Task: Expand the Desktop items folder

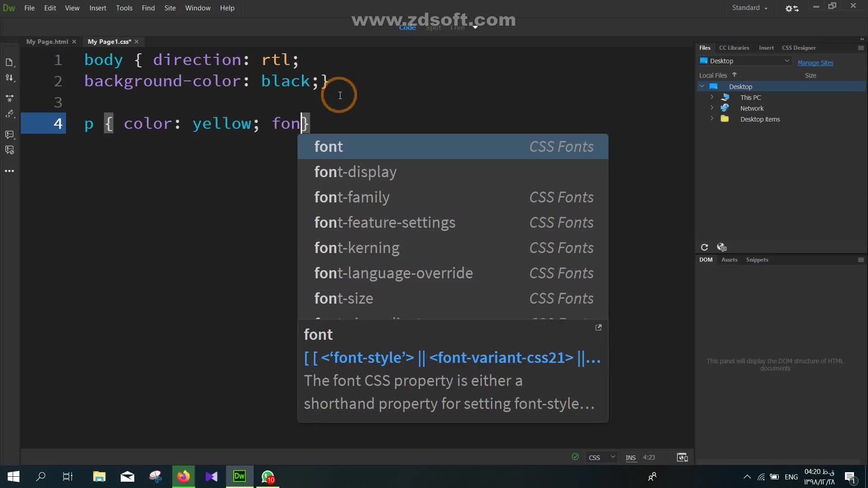Action: coord(712,119)
